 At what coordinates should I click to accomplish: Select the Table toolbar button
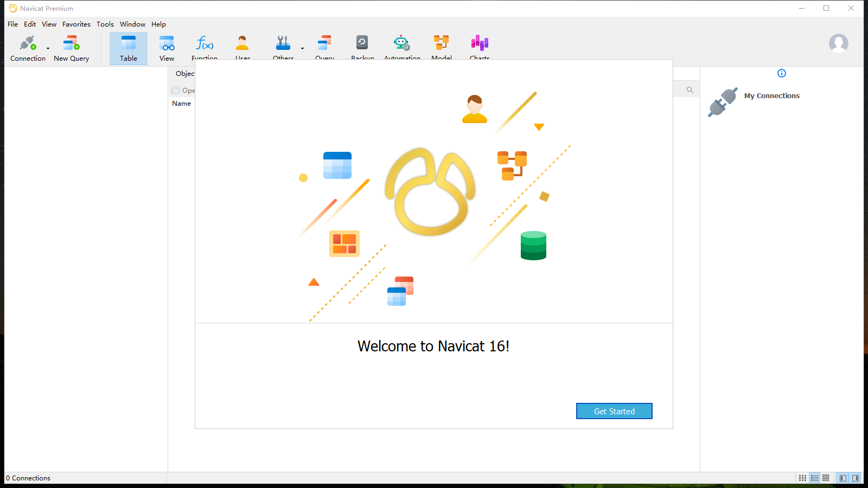[129, 48]
